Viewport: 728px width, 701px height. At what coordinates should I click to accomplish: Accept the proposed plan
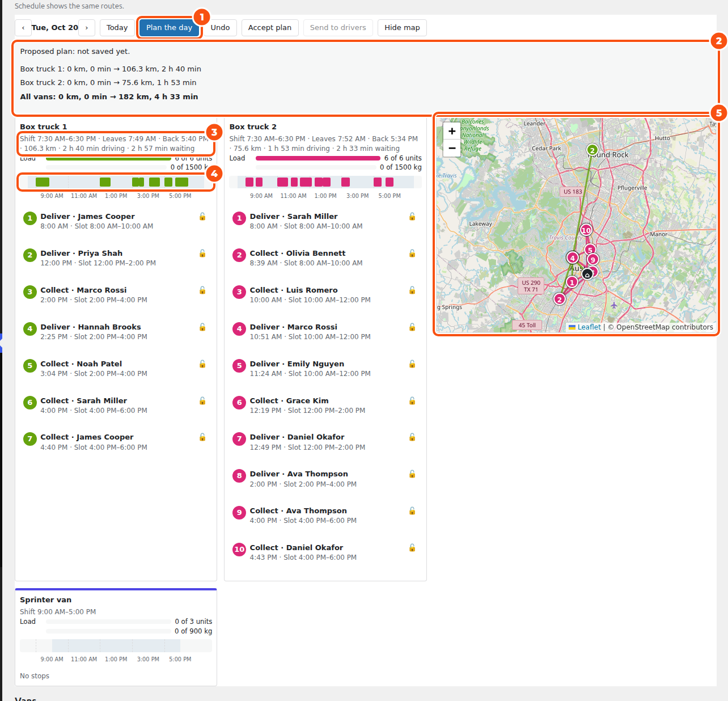point(270,28)
